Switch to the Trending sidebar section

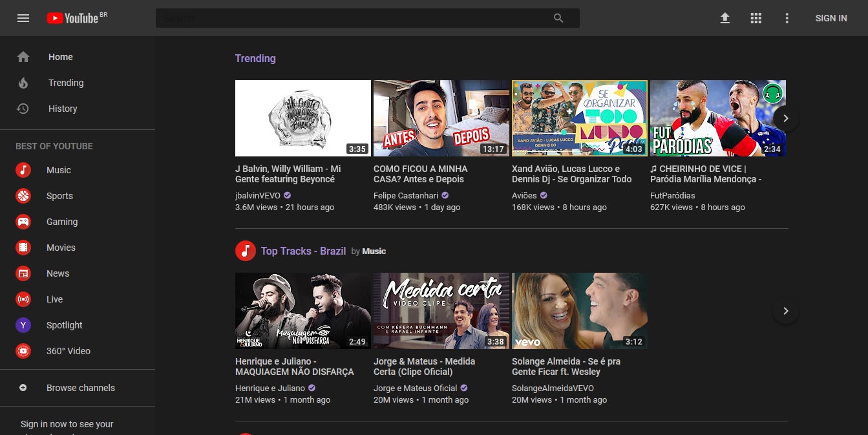tap(65, 83)
